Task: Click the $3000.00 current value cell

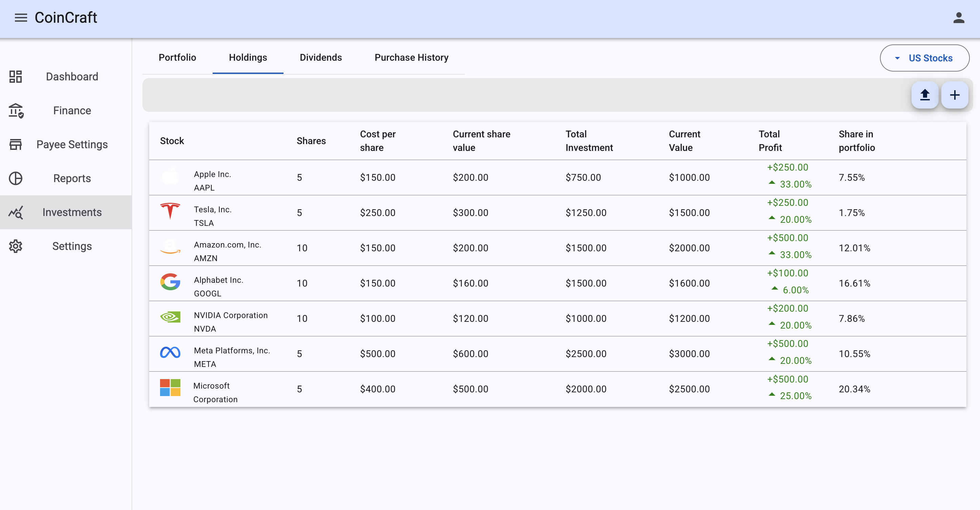Action: [689, 354]
